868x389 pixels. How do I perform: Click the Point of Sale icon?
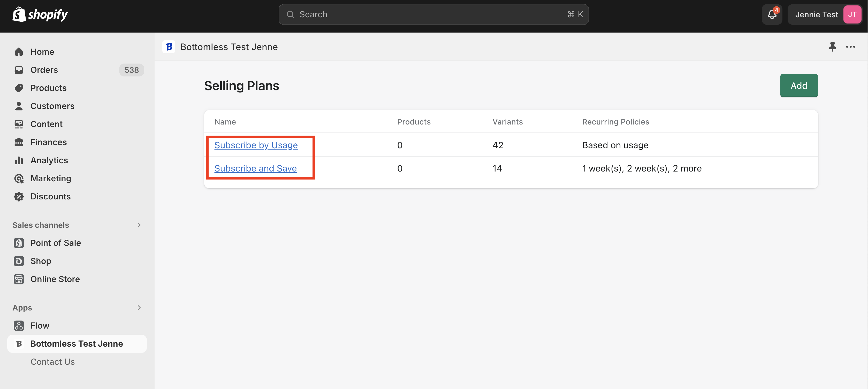tap(19, 243)
